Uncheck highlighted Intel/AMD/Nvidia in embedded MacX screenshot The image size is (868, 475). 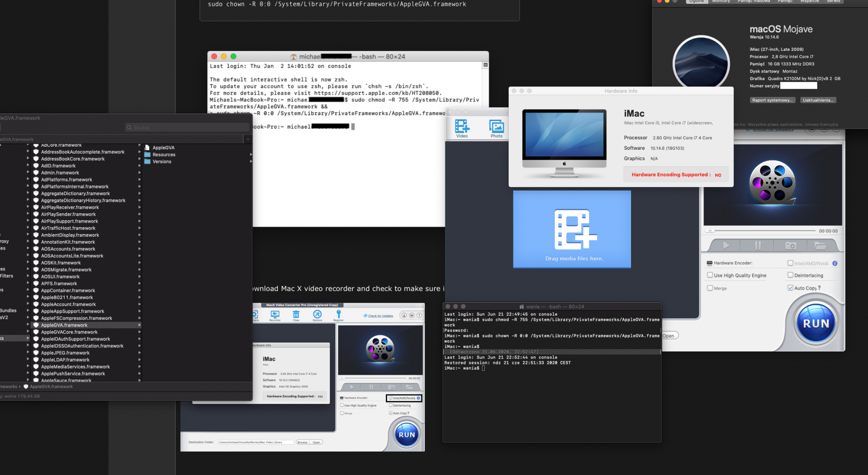(391, 398)
